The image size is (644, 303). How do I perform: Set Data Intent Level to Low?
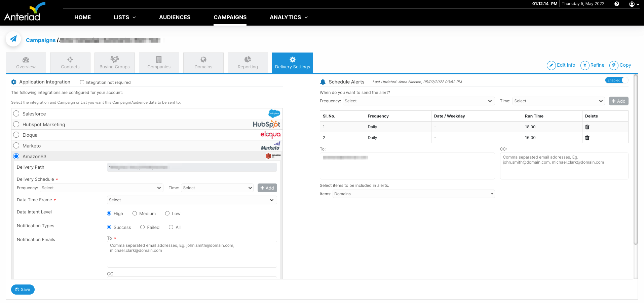pyautogui.click(x=167, y=213)
